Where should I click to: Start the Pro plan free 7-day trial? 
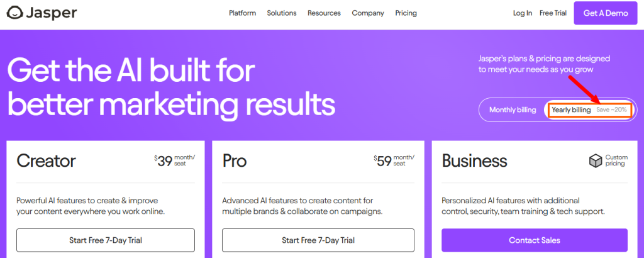pyautogui.click(x=318, y=240)
